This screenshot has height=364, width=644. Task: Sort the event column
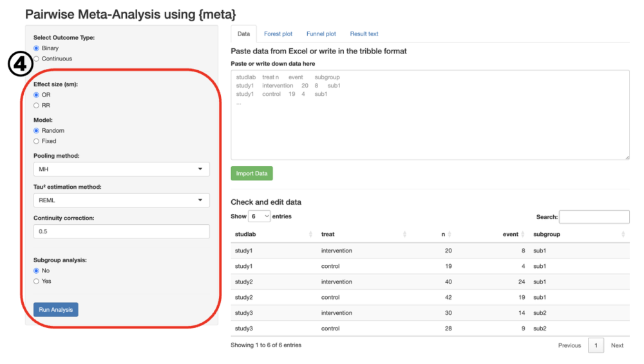tap(510, 235)
